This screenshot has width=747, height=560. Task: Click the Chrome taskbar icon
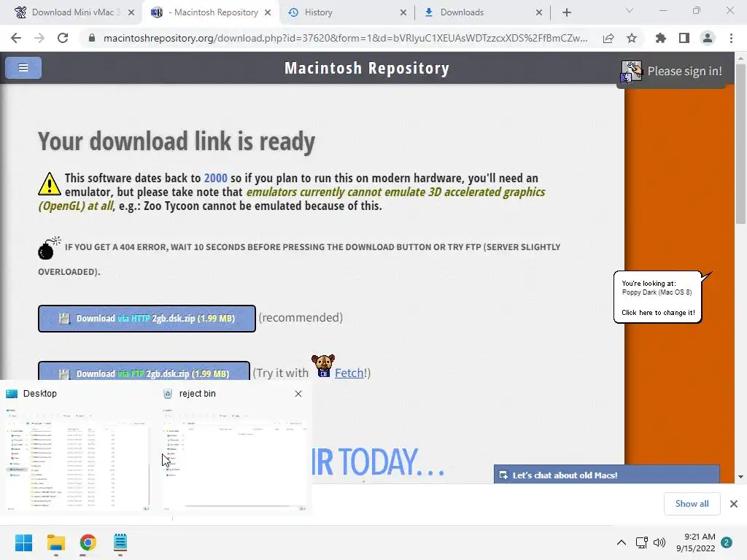(x=88, y=542)
